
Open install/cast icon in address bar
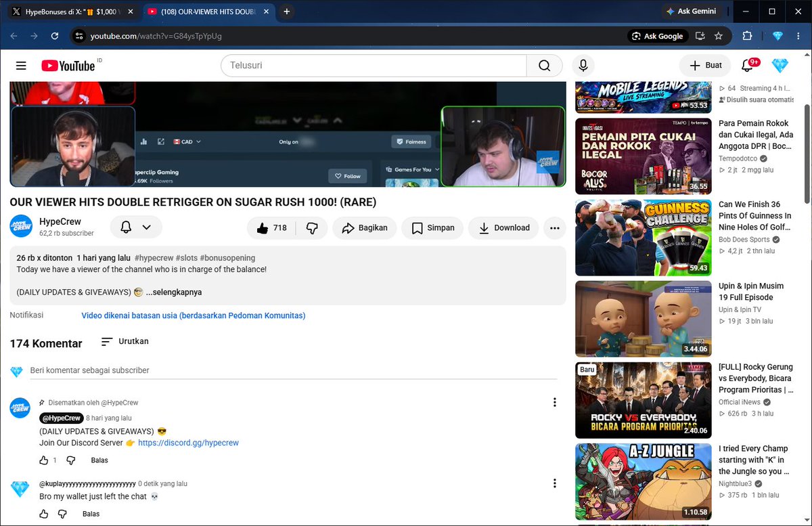tap(700, 36)
